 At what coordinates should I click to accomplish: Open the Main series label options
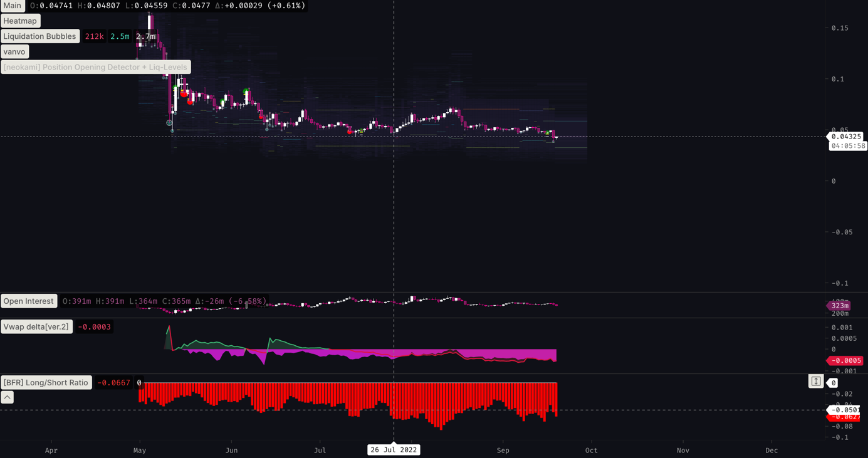[x=13, y=6]
